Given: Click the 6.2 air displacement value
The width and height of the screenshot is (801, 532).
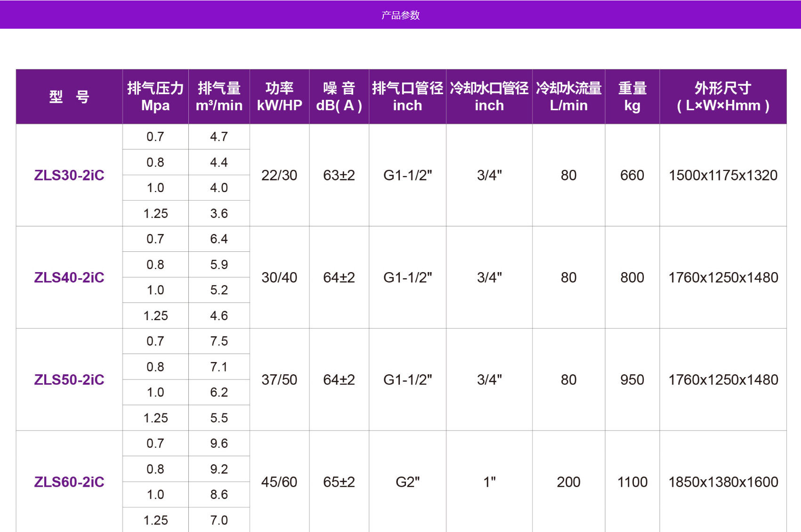Looking at the screenshot, I should (219, 392).
